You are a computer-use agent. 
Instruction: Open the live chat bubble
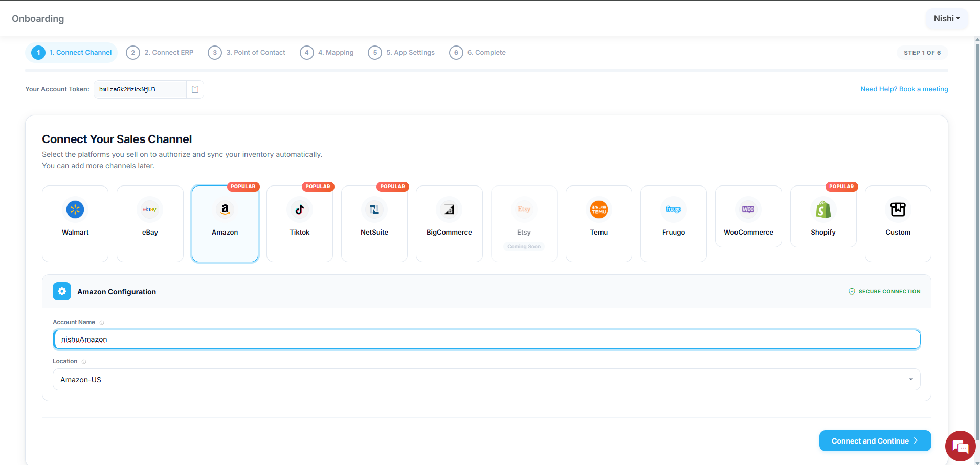960,446
